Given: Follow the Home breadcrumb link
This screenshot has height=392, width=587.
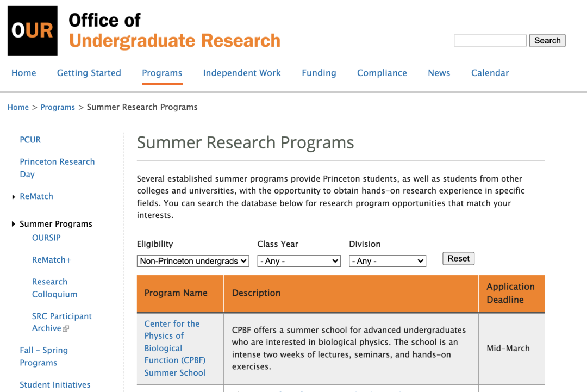Looking at the screenshot, I should 18,108.
